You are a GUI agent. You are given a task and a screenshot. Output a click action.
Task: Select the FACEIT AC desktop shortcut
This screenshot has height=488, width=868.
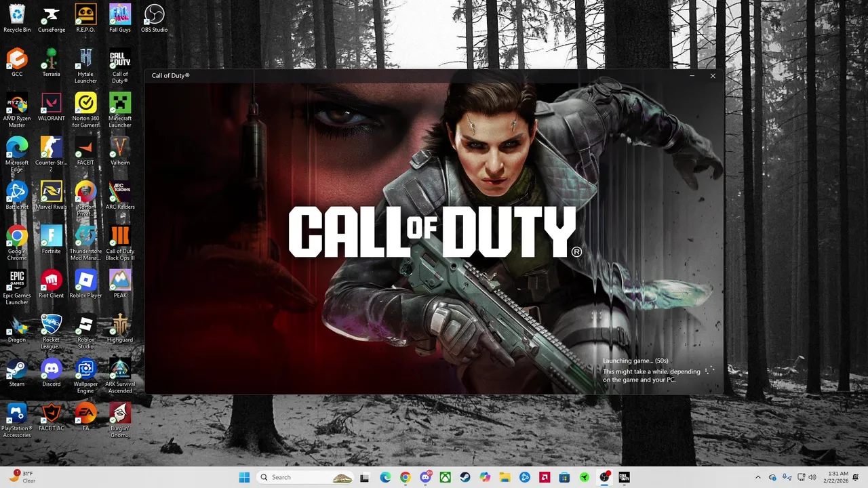[51, 417]
